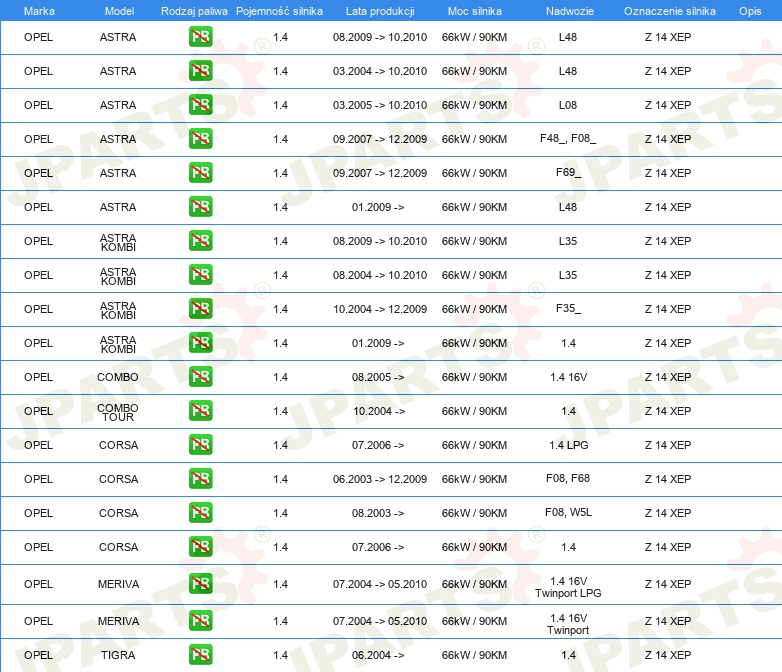Click fuel icon in Astra L08 row
This screenshot has width=782, height=672.
pyautogui.click(x=200, y=105)
